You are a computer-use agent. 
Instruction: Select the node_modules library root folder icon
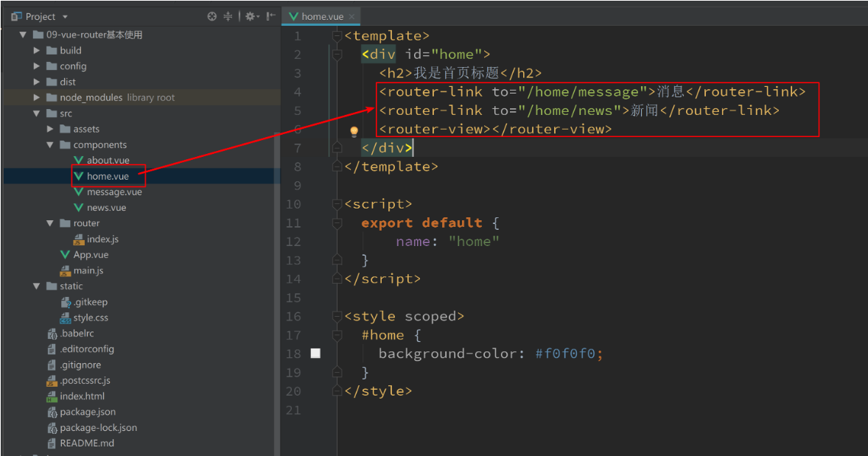(52, 97)
